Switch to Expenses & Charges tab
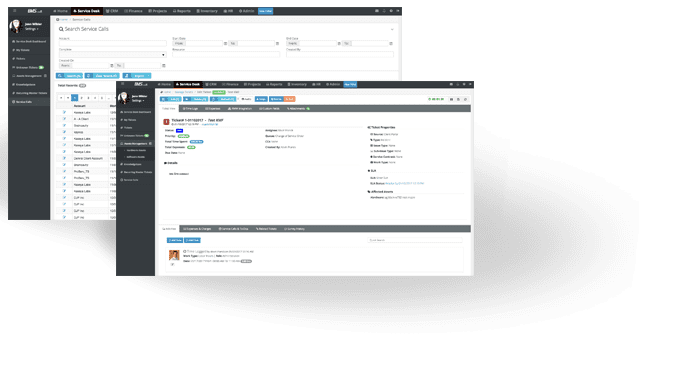The width and height of the screenshot is (682, 382). coord(197,229)
